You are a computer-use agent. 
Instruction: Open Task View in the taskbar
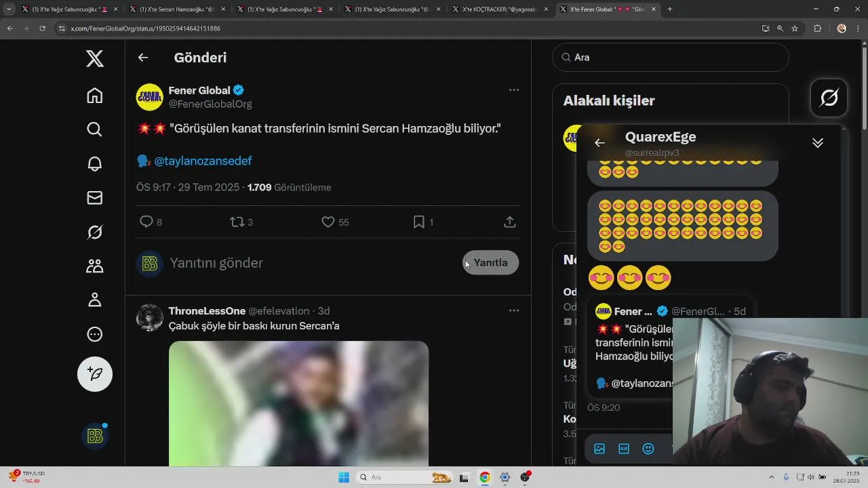click(464, 477)
